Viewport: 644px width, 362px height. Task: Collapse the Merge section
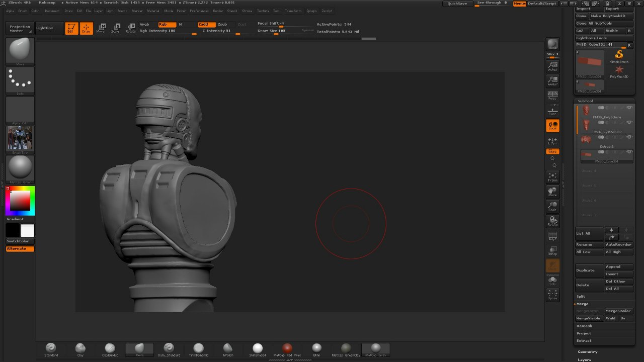tap(582, 304)
